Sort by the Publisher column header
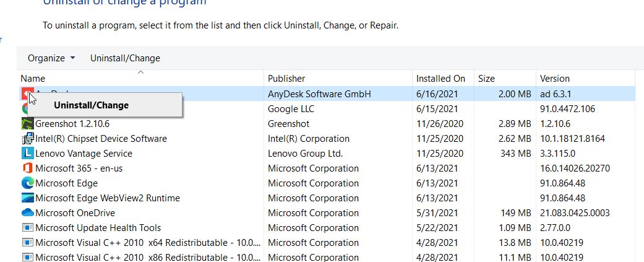This screenshot has width=644, height=262. 286,79
